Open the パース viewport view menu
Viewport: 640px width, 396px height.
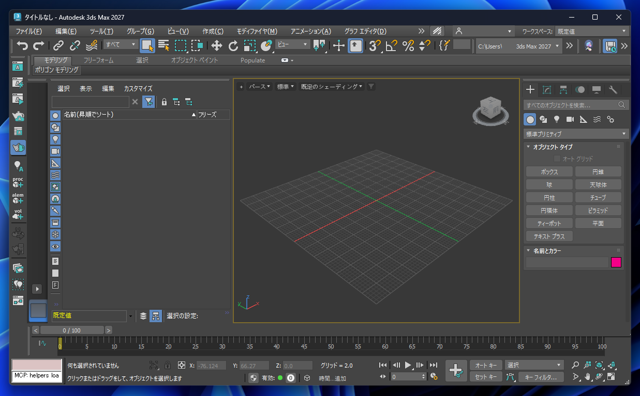tap(259, 87)
